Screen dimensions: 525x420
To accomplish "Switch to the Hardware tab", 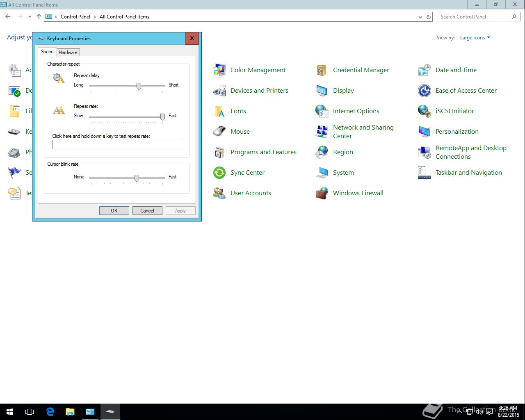I will coord(68,52).
